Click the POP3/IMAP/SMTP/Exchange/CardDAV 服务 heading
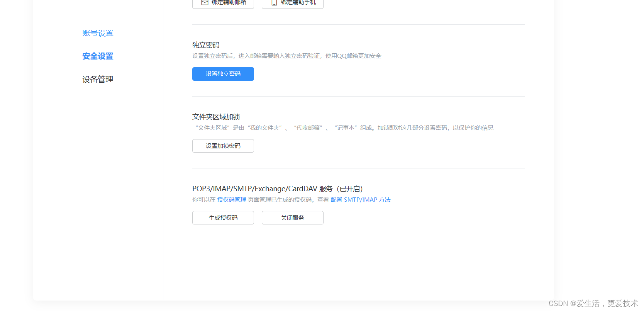 pyautogui.click(x=278, y=189)
